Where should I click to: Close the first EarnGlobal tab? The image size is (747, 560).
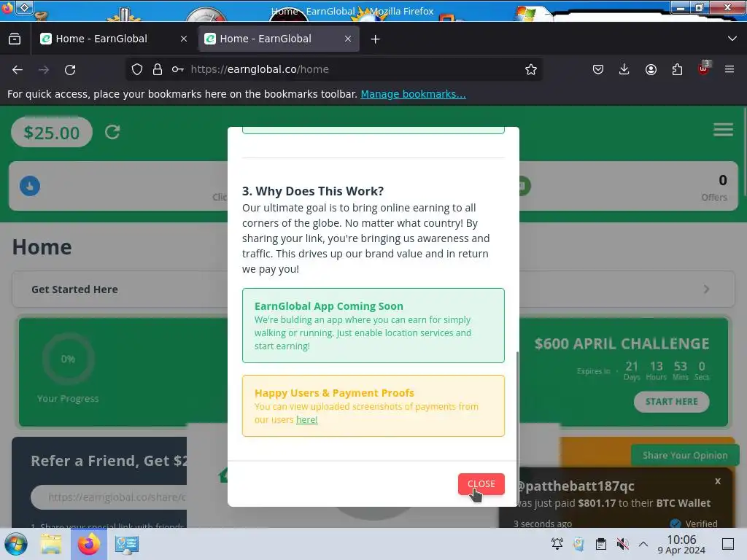[x=184, y=39]
